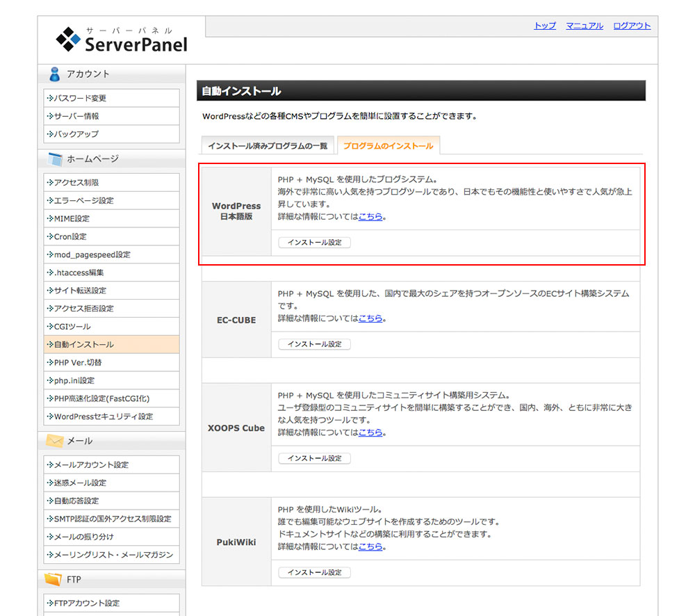The image size is (695, 616).
Task: Open SMTP認証の国外アクセス制限設定 menu item
Action: [x=112, y=519]
